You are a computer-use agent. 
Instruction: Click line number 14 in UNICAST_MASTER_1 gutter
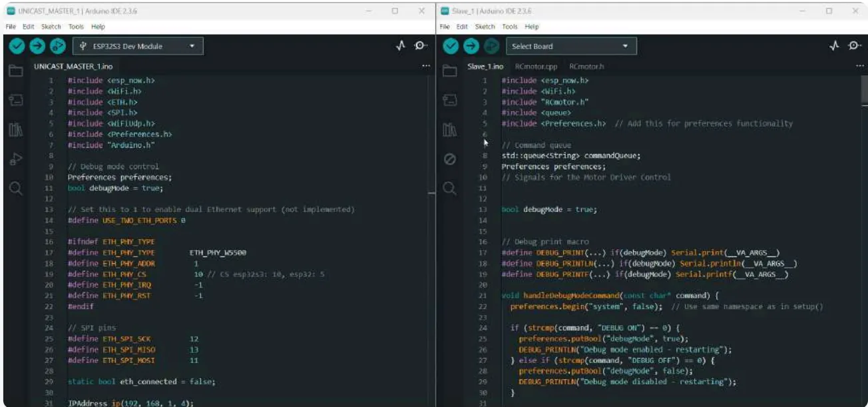point(49,220)
